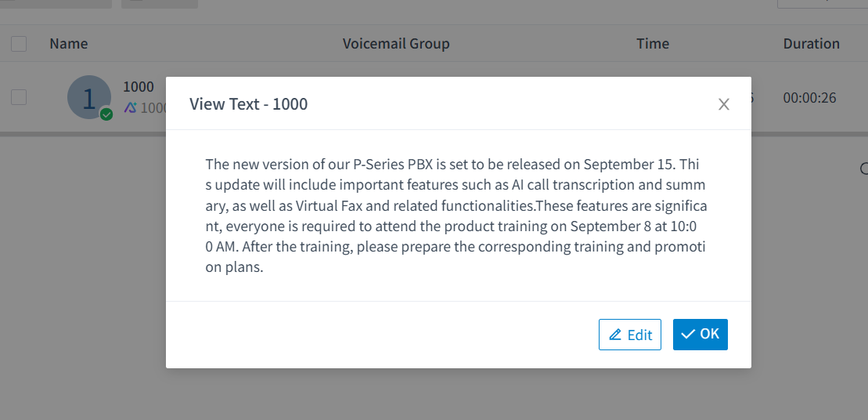Close the View Text dialog with X
Image resolution: width=868 pixels, height=420 pixels.
(x=724, y=104)
